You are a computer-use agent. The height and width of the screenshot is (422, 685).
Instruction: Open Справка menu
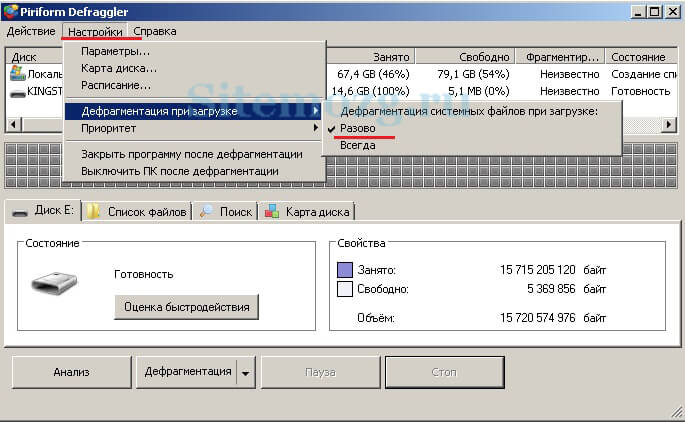[x=155, y=31]
